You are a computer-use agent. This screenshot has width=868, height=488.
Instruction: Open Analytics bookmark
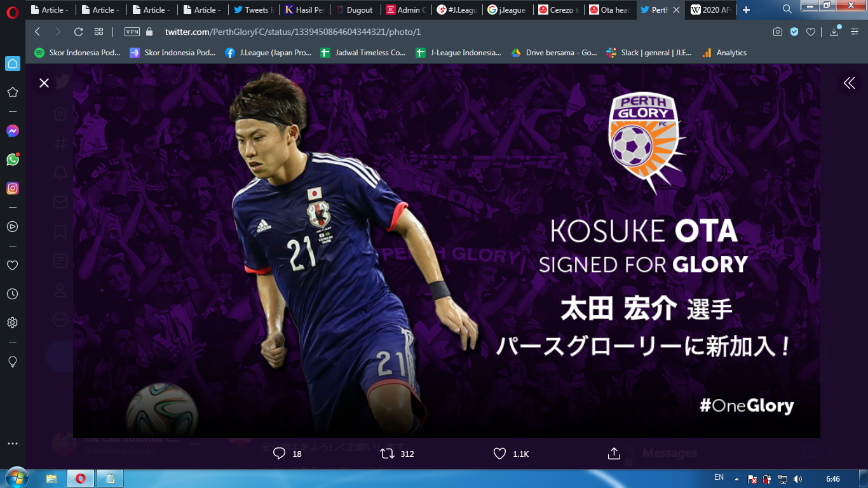pyautogui.click(x=724, y=53)
